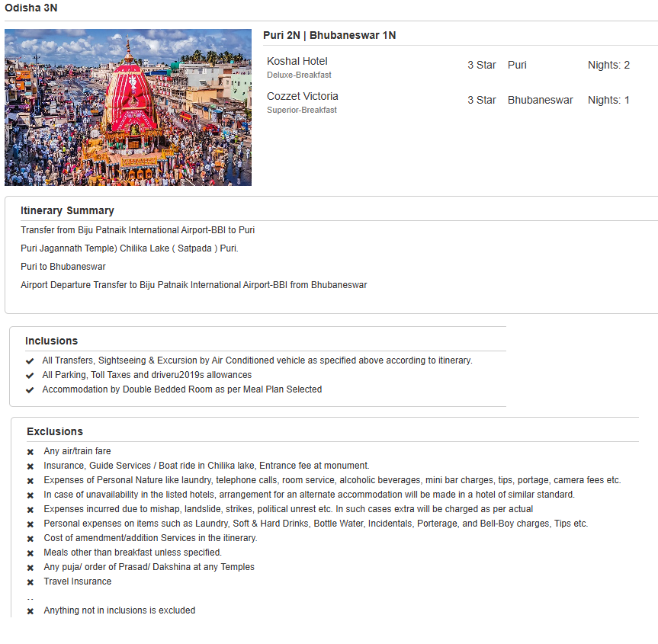Click the cross icon beside Expenses incurred due to mishap
Screen dimensions: 658x644
[30, 510]
